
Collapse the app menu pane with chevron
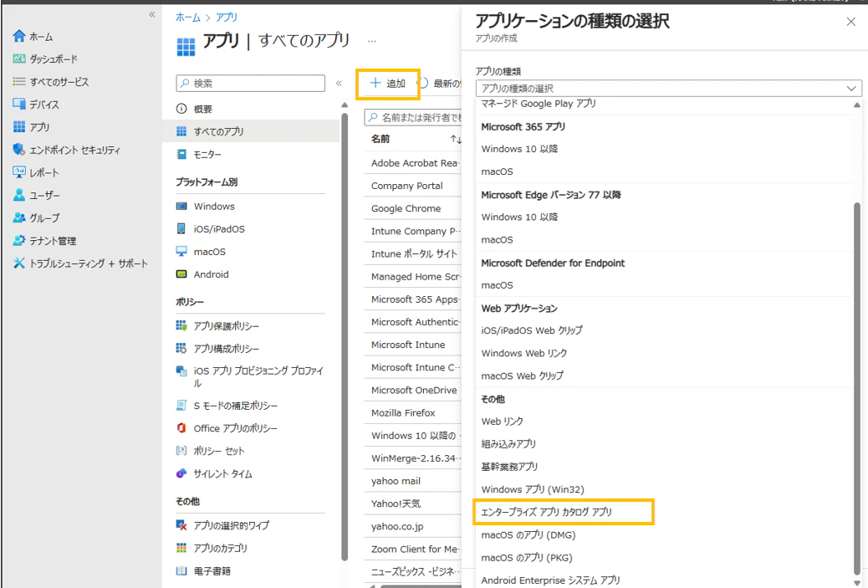(339, 83)
